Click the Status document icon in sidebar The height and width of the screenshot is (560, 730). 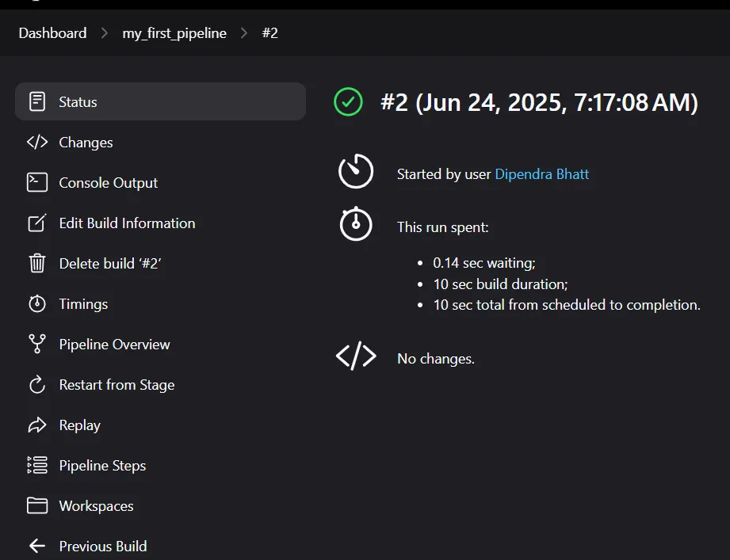click(x=37, y=101)
